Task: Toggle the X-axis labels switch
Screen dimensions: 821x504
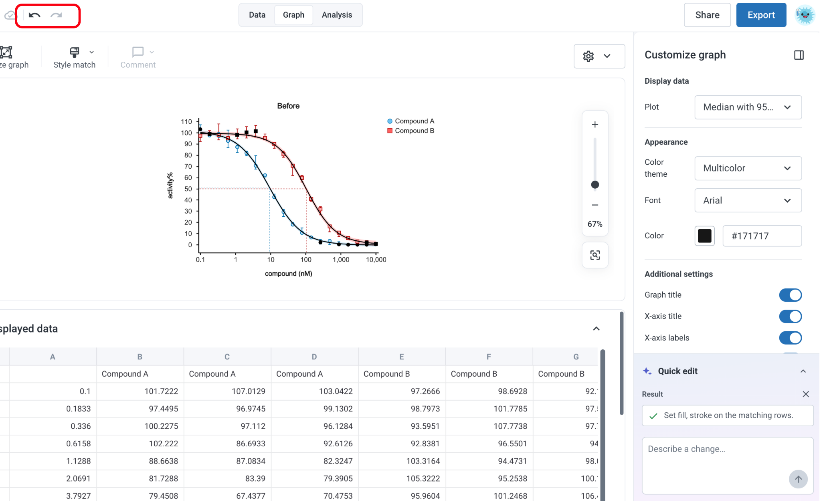Action: pyautogui.click(x=790, y=338)
